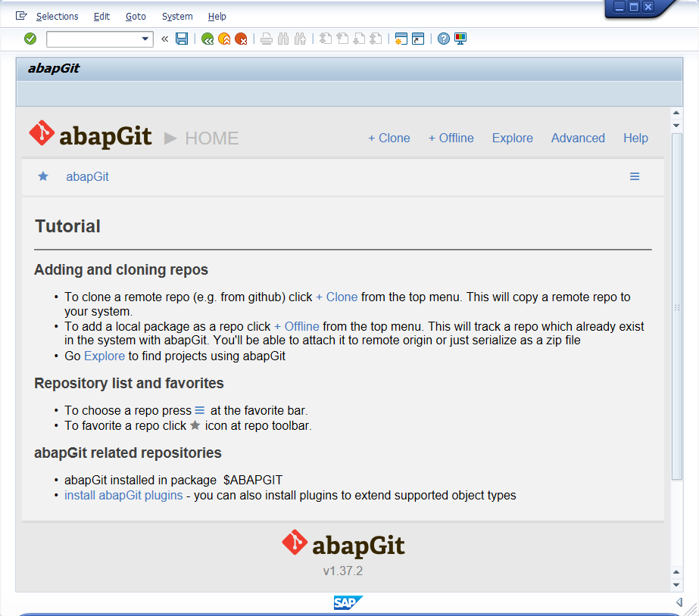Click the Explore link in tutorial text
The width and height of the screenshot is (699, 616).
[x=105, y=356]
